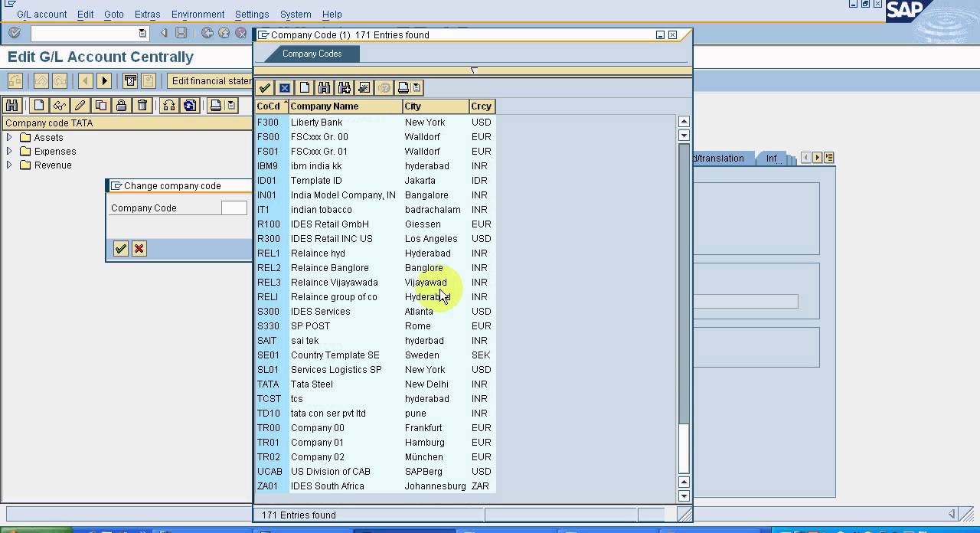The width and height of the screenshot is (980, 533).
Task: Click the Create blank page icon in the tree toolbar
Action: pos(39,106)
